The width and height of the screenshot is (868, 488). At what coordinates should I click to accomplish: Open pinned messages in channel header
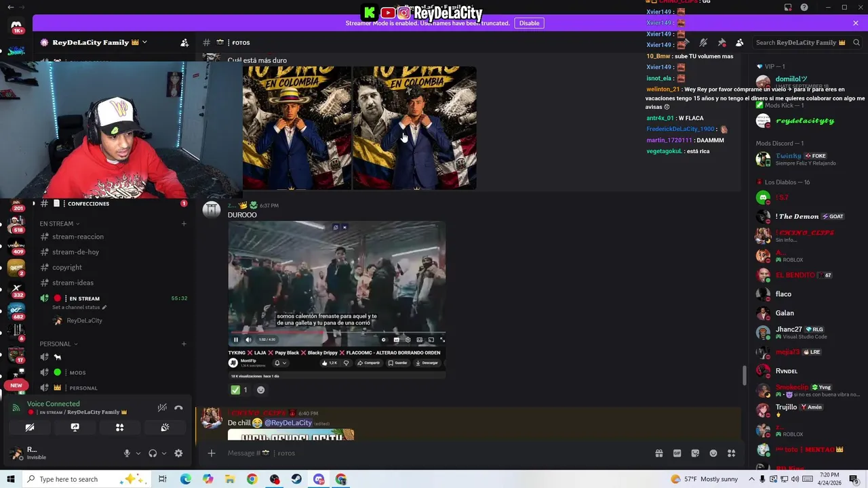722,43
